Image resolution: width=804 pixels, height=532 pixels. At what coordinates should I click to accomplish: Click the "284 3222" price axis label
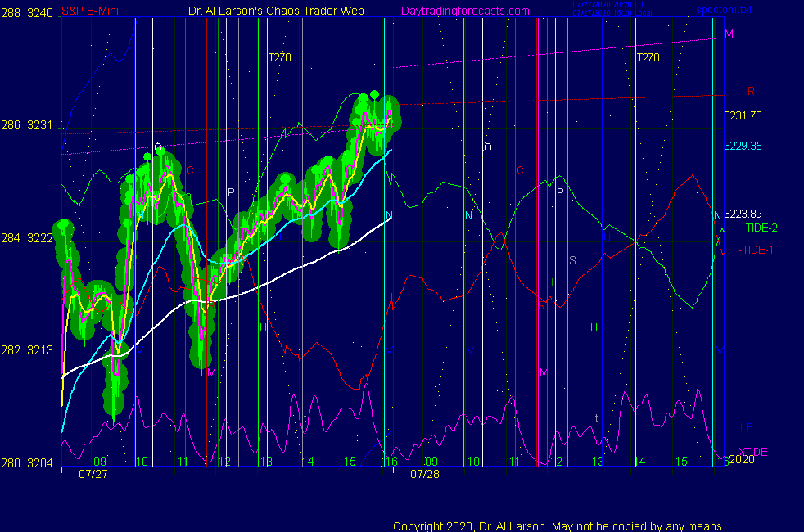pyautogui.click(x=27, y=238)
